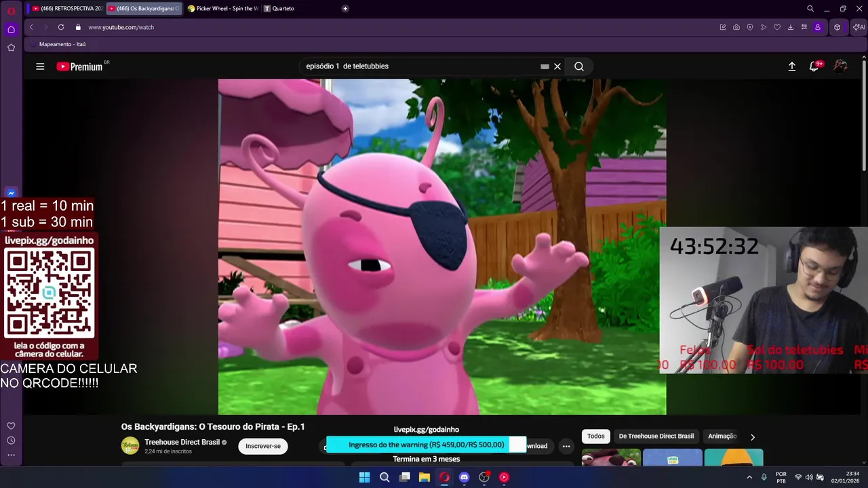Open YouTube Music app on taskbar
The image size is (868, 488).
point(504,477)
